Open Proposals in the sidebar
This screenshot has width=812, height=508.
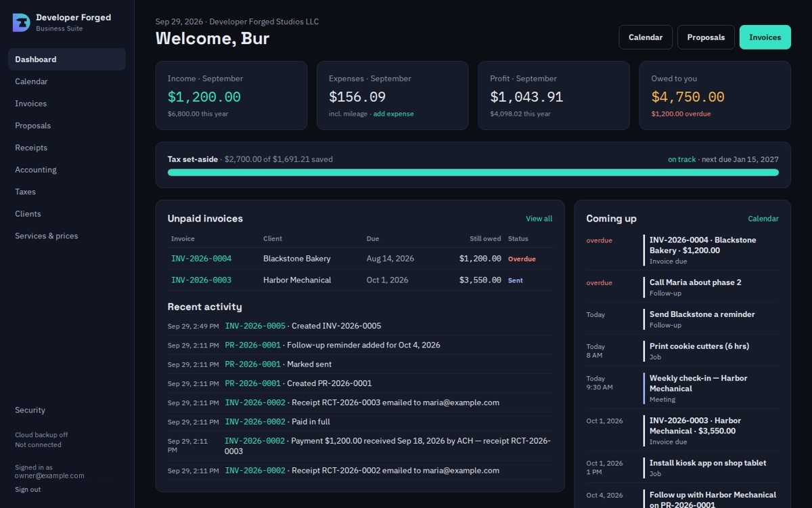(x=67, y=125)
